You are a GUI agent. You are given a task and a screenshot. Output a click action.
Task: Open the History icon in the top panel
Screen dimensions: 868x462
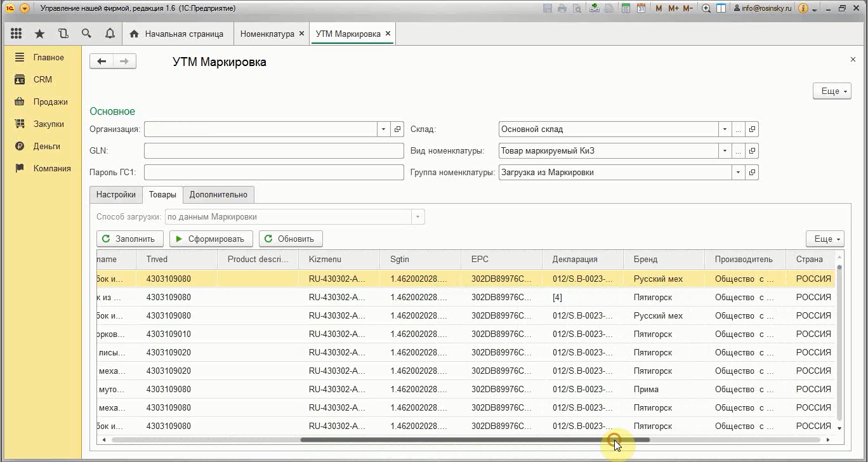click(63, 34)
